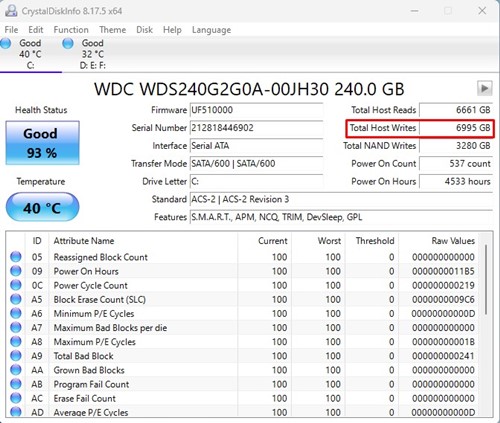Open the Disk menu
The image size is (500, 423).
(144, 30)
